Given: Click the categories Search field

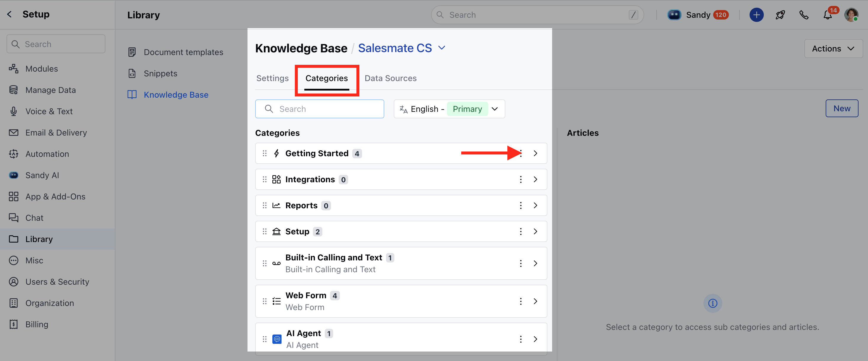Looking at the screenshot, I should tap(319, 109).
